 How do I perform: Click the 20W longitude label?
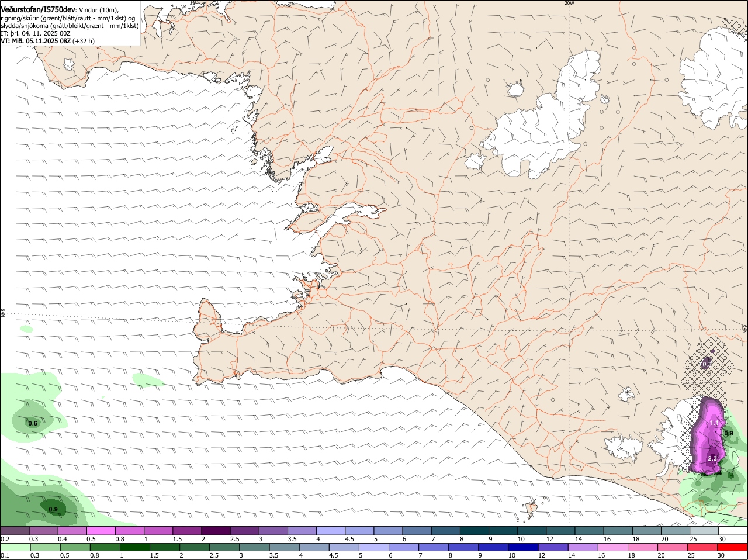pos(569,3)
